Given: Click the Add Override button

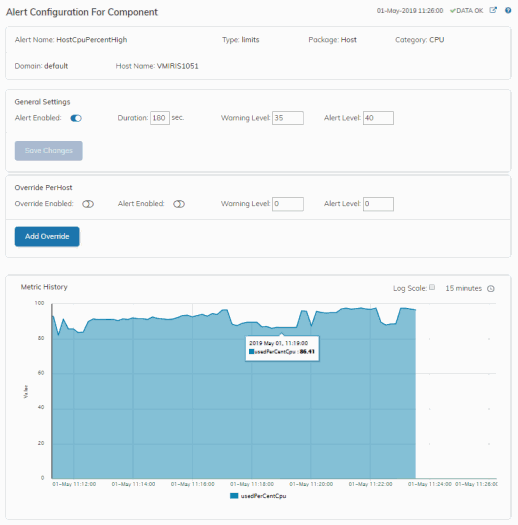Looking at the screenshot, I should click(47, 236).
